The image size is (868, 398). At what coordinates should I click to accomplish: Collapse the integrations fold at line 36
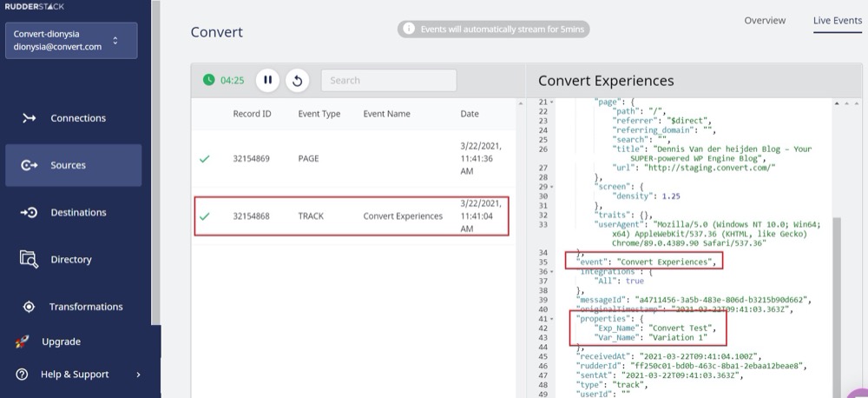[x=552, y=272]
